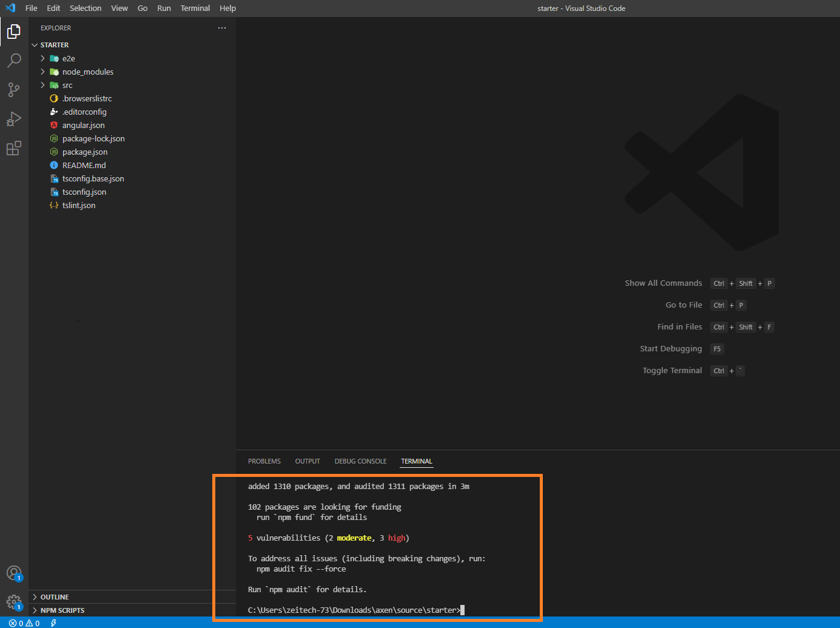Switch to the OUTPUT panel tab

click(x=307, y=462)
